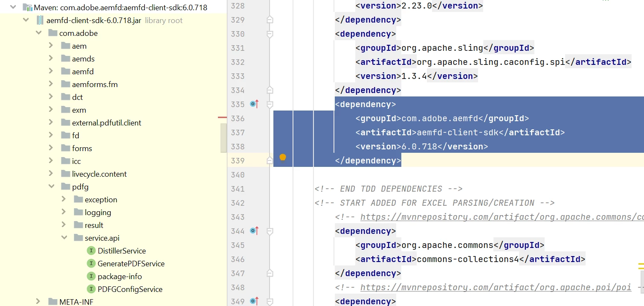Expand the dct package

51,97
